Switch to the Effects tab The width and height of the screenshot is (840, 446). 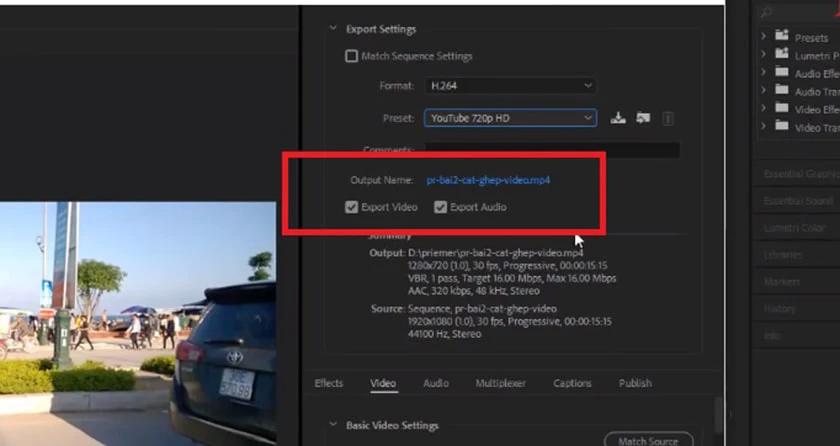(328, 383)
